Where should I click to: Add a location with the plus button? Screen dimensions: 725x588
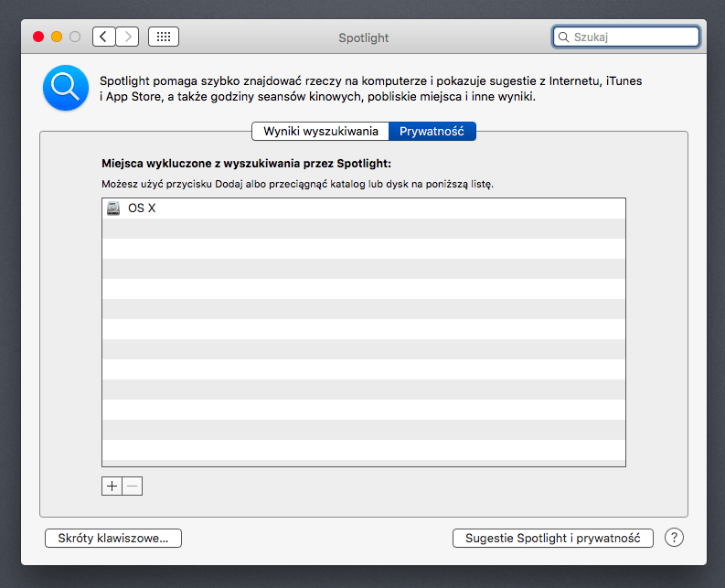112,486
